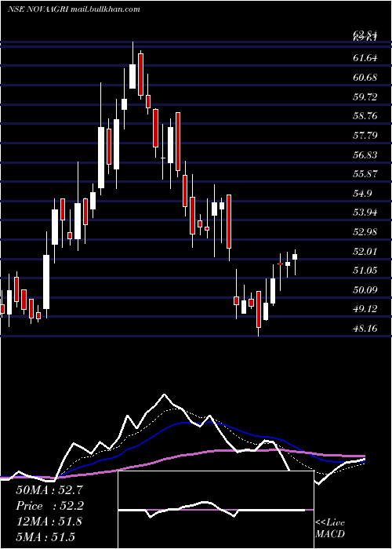
Task: Click the 50.09 price axis label
Action: point(365,290)
